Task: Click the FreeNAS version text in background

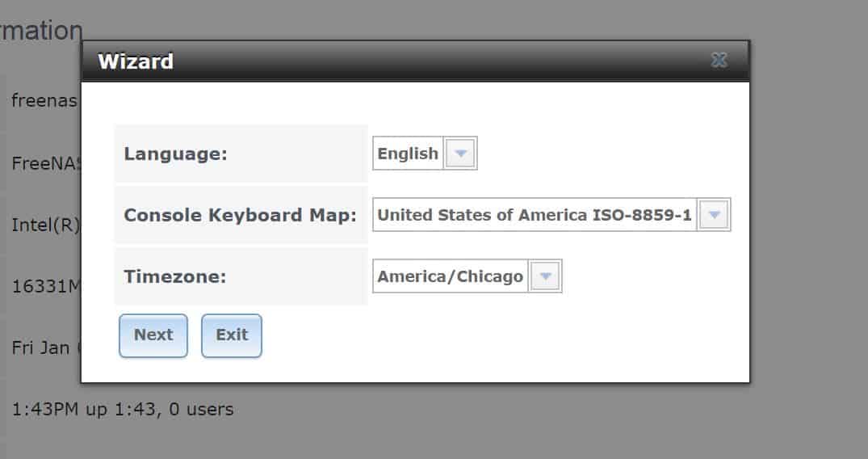Action: click(47, 163)
